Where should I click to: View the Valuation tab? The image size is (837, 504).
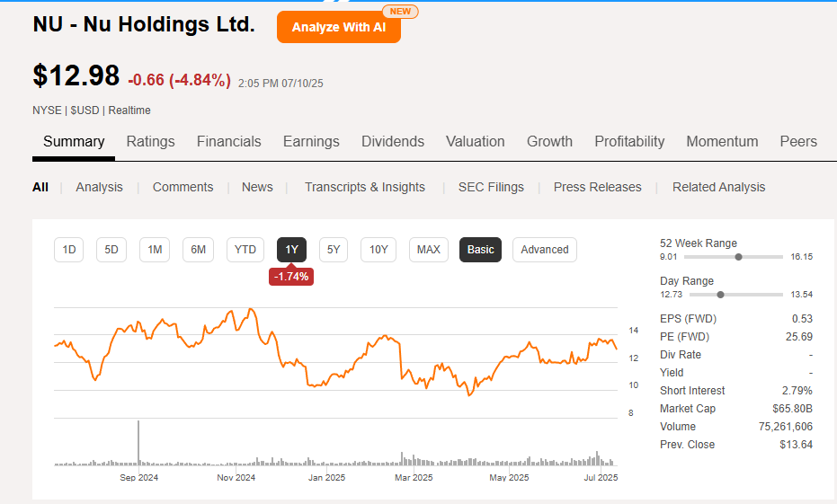click(475, 141)
